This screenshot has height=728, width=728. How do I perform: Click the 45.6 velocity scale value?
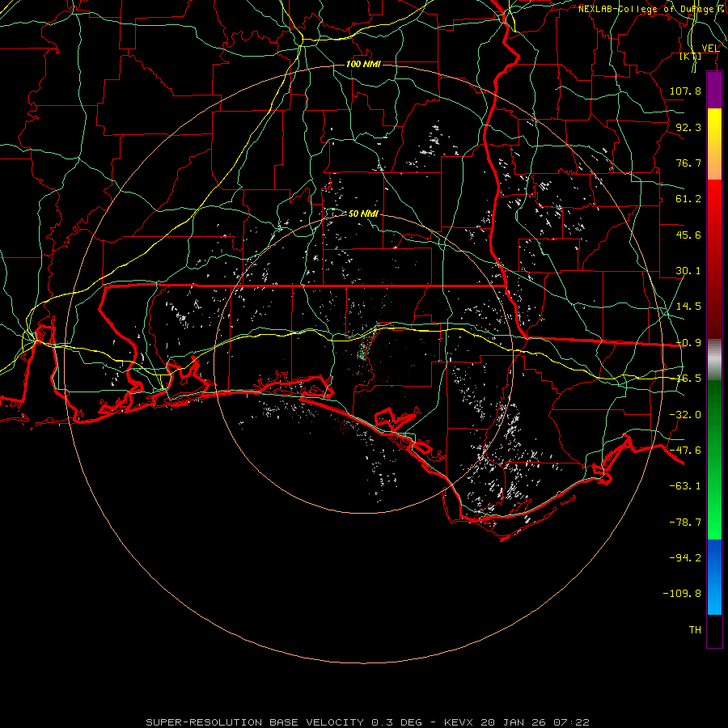(688, 235)
